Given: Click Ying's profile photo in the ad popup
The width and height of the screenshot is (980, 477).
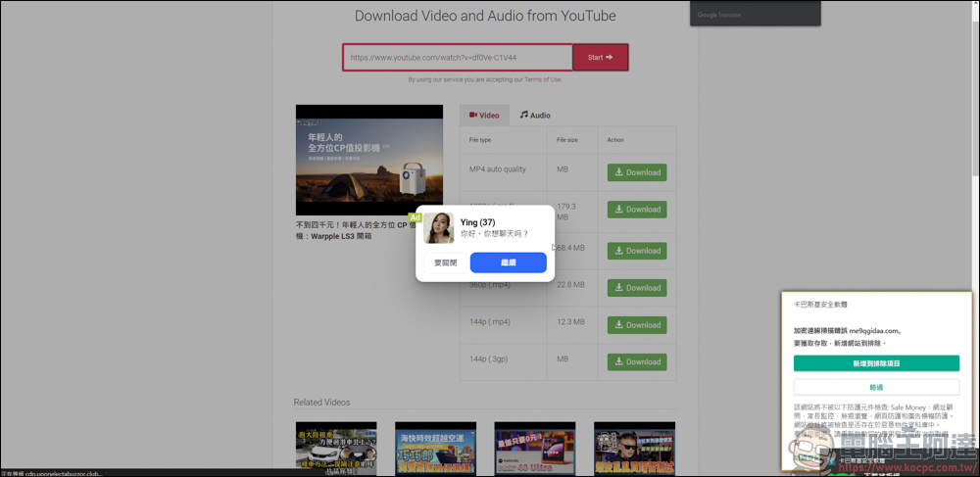Looking at the screenshot, I should [x=438, y=228].
